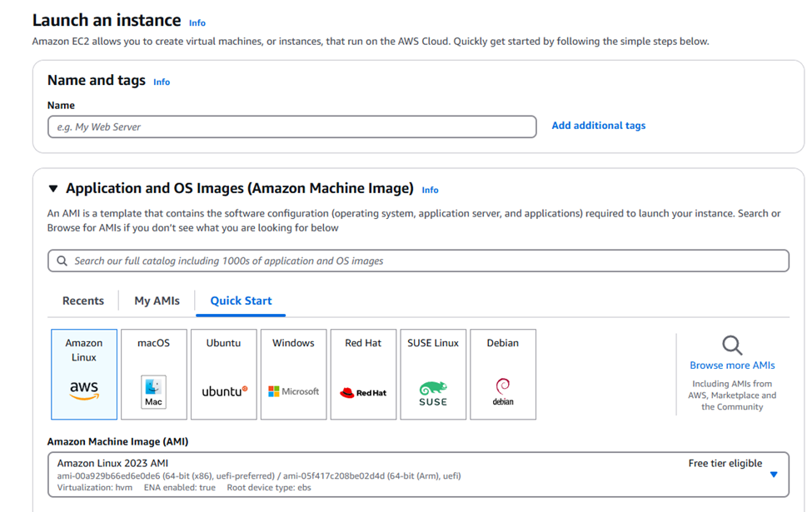Click the Root device type: ebs text

(x=269, y=488)
